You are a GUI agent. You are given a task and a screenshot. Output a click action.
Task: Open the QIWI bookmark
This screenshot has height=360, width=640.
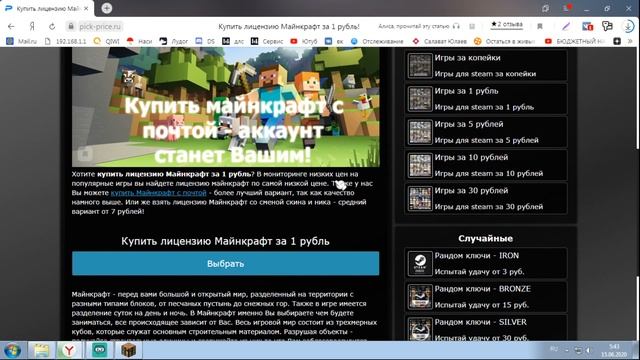point(106,41)
